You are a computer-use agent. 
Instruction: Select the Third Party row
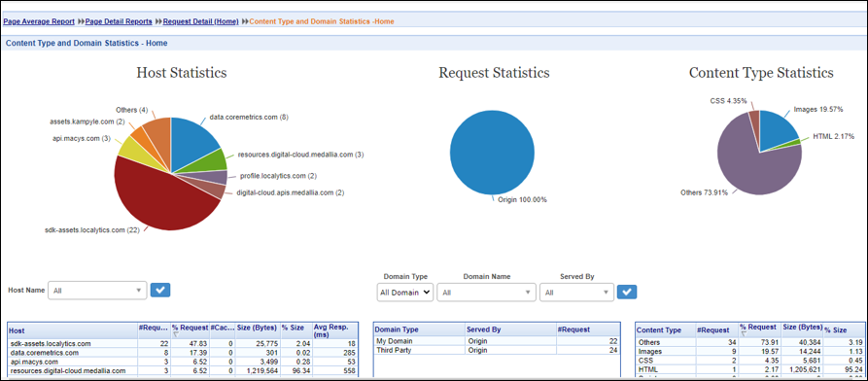coord(497,351)
